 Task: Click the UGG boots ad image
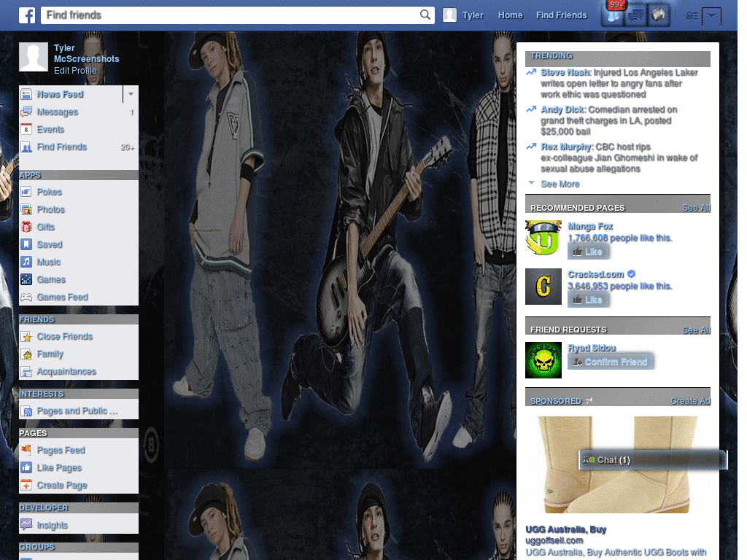[x=618, y=464]
